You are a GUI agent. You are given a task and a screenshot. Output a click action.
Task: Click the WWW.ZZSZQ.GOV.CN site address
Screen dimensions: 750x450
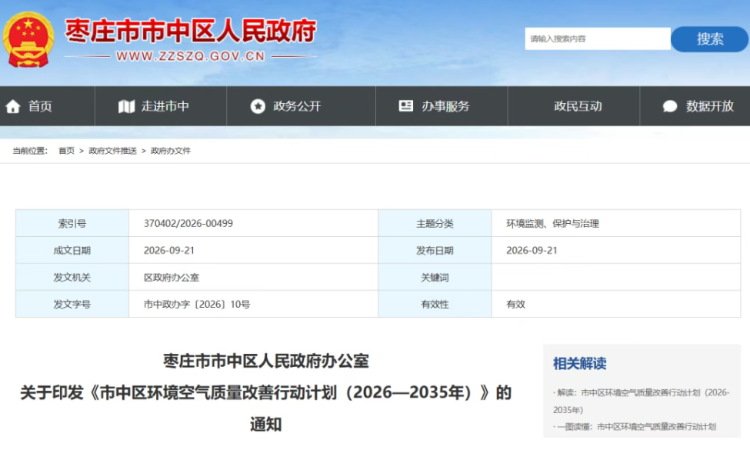(x=190, y=56)
